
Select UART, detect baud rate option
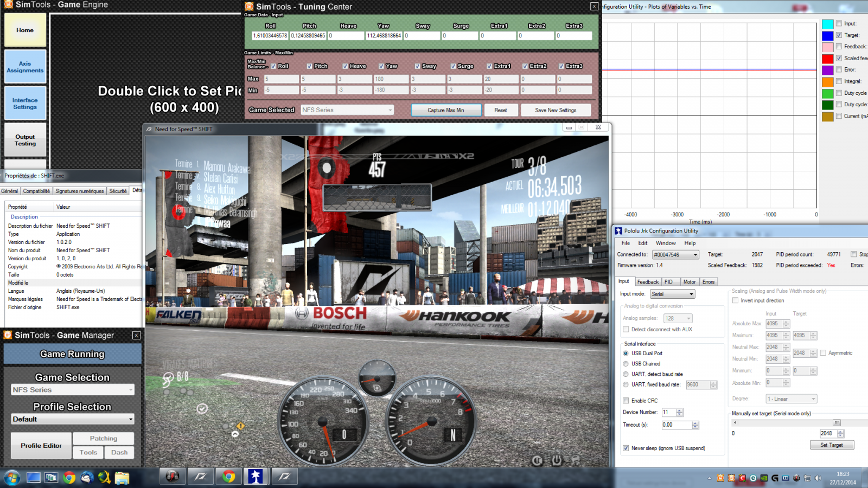click(626, 374)
